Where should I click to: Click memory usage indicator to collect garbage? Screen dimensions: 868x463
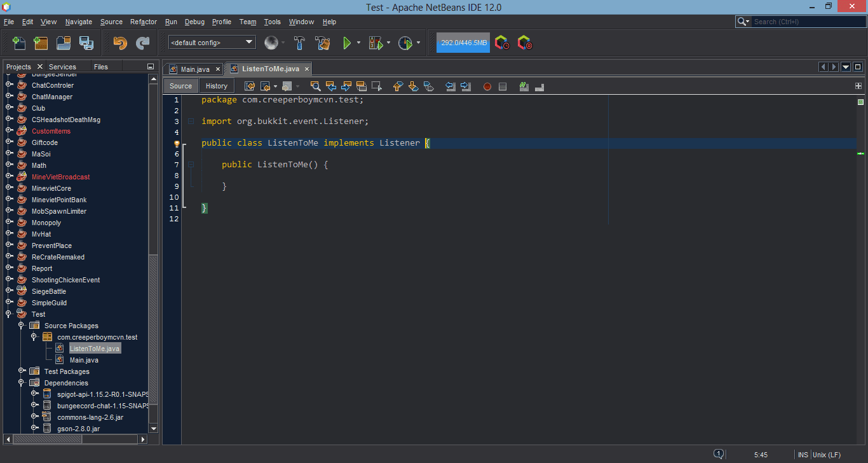pos(463,43)
